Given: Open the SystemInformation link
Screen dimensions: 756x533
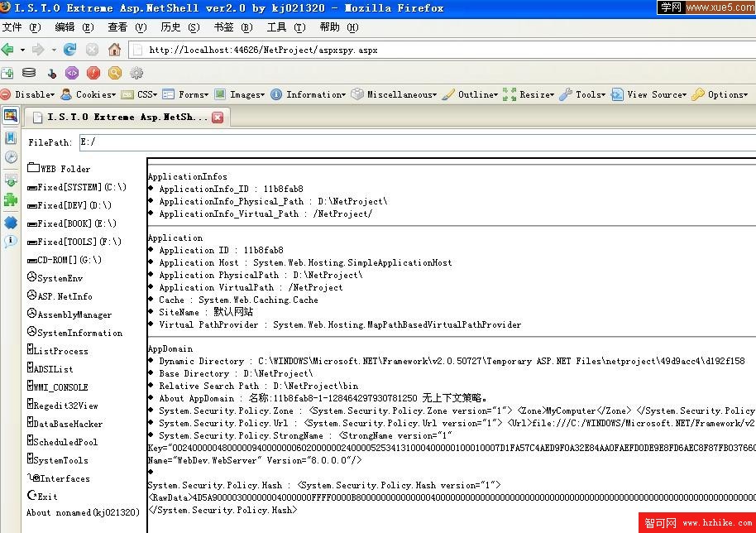Looking at the screenshot, I should pos(74,333).
